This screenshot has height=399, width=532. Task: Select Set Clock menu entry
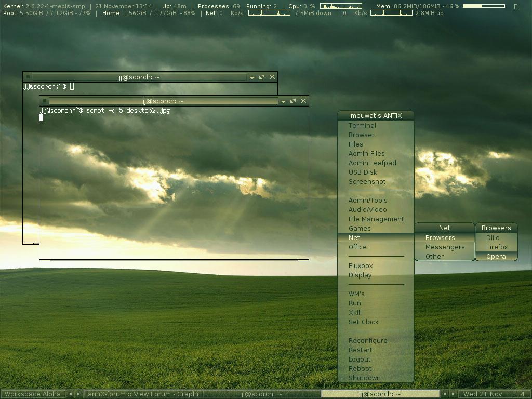point(376,322)
